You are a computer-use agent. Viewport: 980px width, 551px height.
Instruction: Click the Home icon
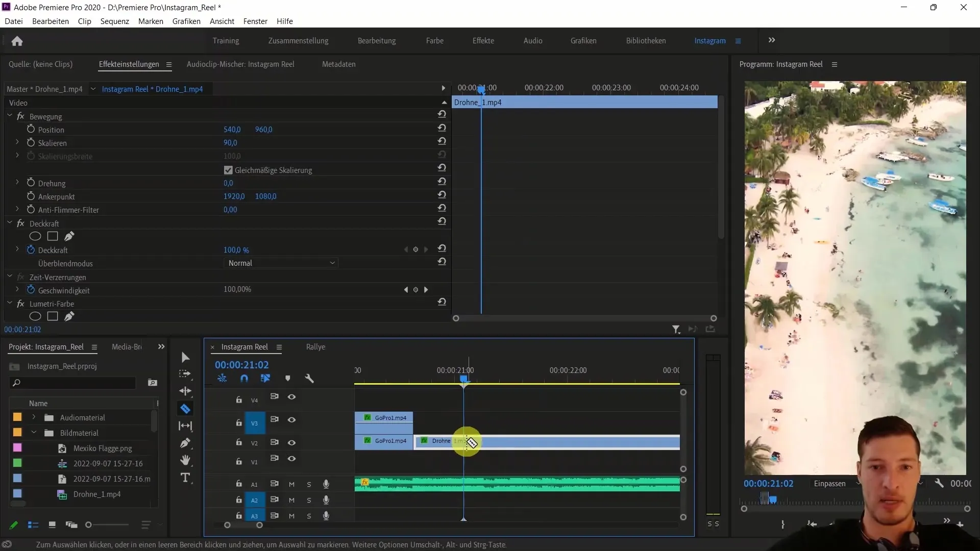pyautogui.click(x=17, y=41)
